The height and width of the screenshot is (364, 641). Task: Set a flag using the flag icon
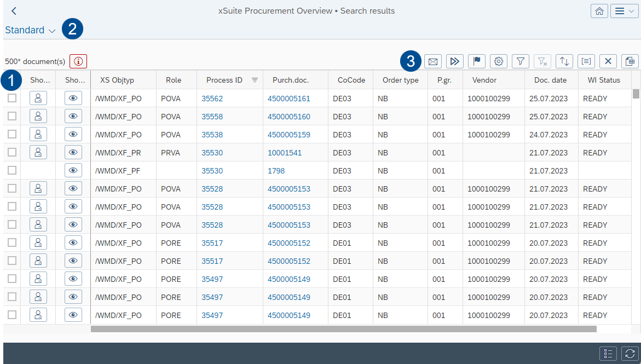point(476,61)
